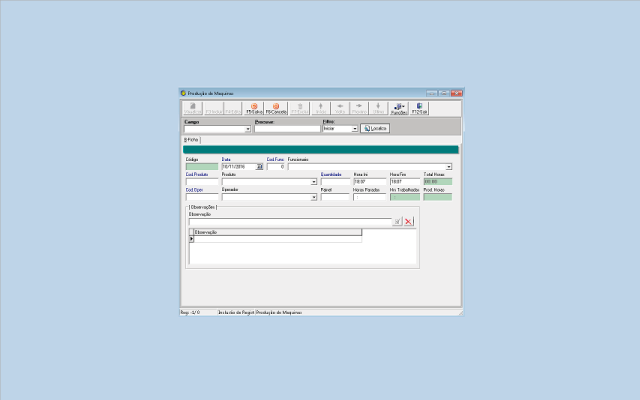Viewport: 640px width, 400px height.
Task: Click the F12 Sair exit icon
Action: click(419, 108)
